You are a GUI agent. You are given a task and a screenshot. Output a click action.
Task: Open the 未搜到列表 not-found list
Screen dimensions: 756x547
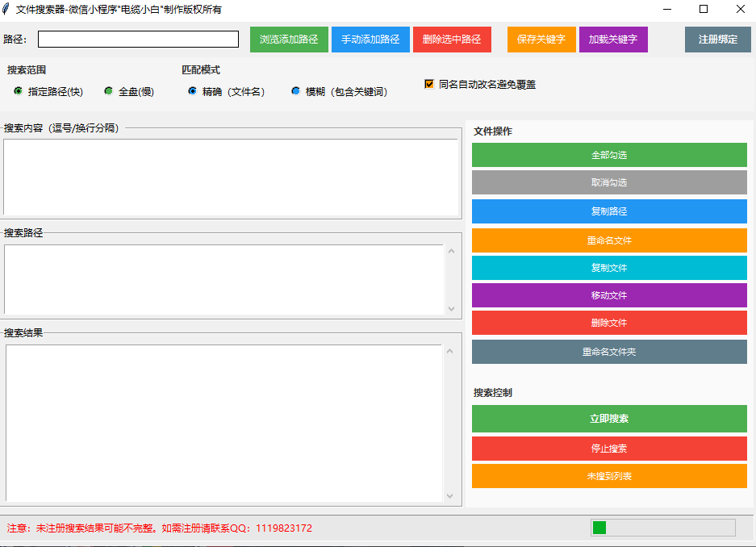609,476
